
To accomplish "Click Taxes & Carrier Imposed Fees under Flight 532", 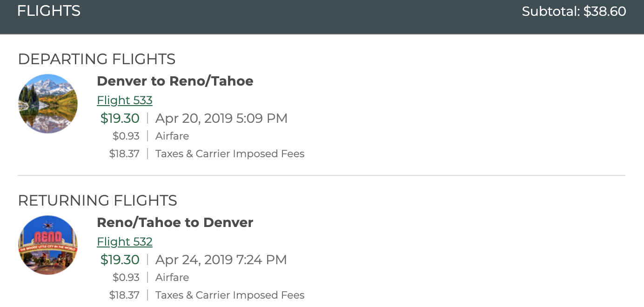I will pyautogui.click(x=230, y=295).
